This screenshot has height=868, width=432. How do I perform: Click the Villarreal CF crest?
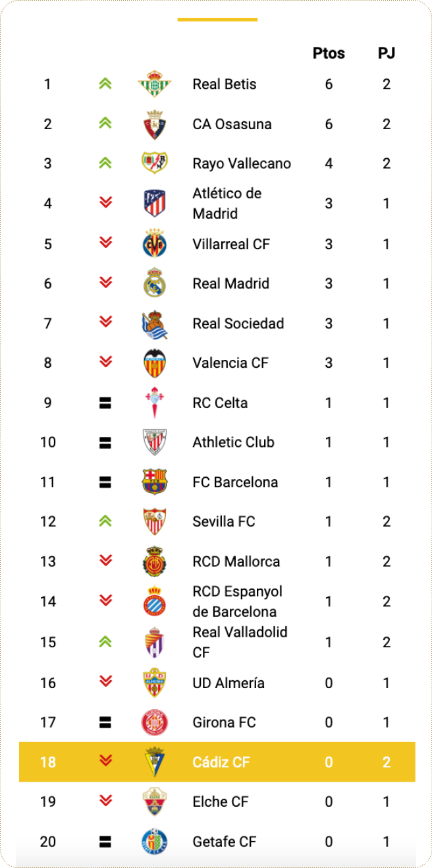coord(155,244)
